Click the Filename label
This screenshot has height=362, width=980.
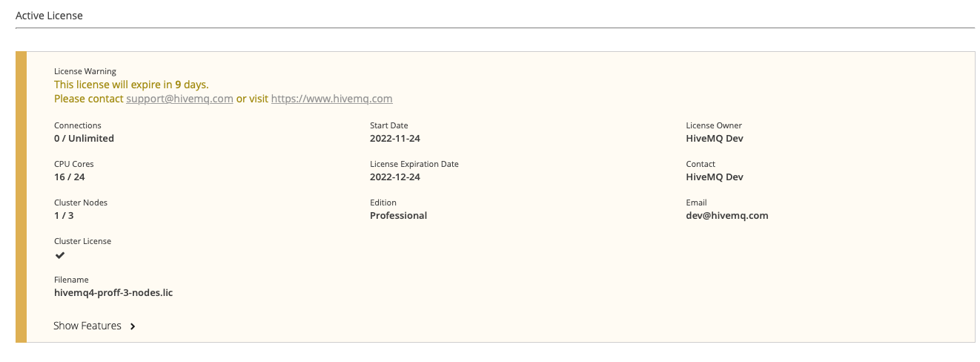click(x=71, y=280)
